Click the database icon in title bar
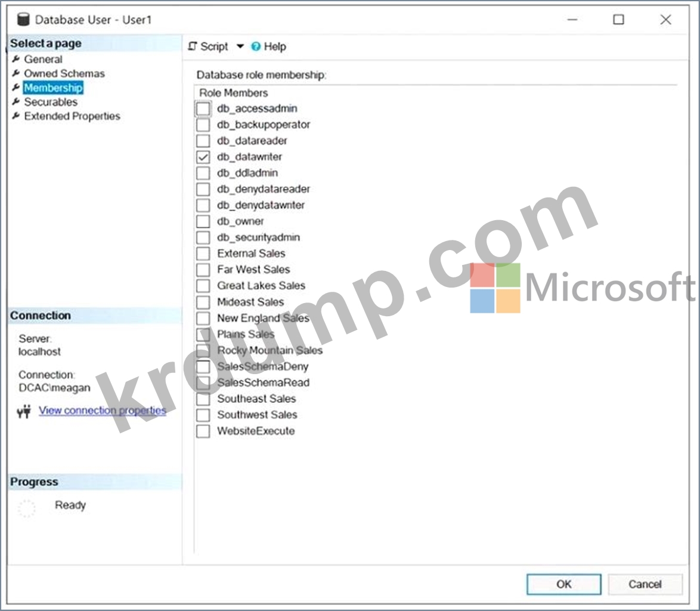 point(23,20)
